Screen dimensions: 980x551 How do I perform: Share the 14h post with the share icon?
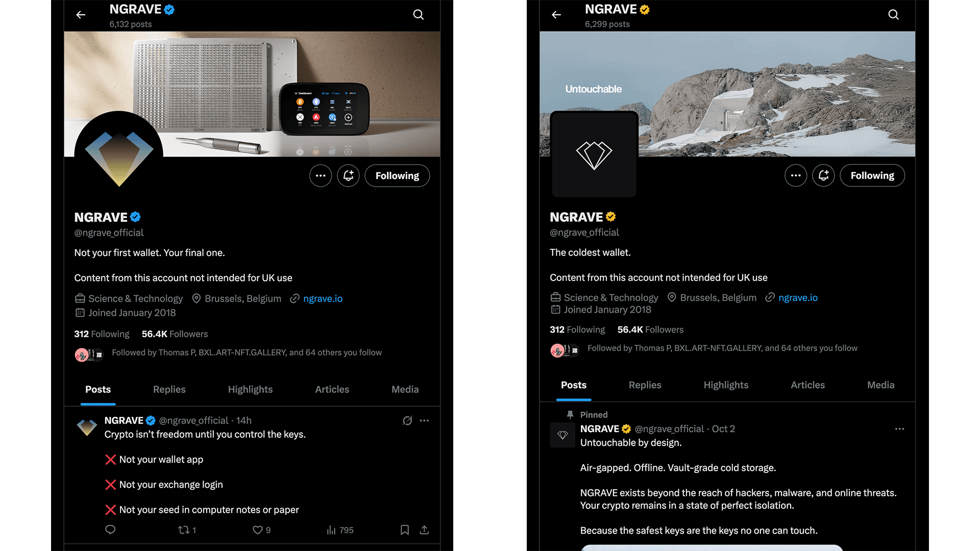(424, 530)
